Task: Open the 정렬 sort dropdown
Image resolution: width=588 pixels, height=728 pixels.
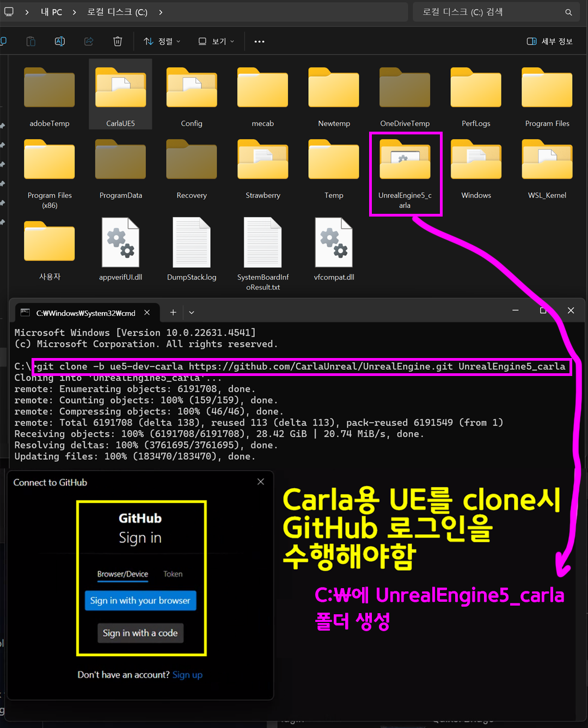Action: (162, 41)
